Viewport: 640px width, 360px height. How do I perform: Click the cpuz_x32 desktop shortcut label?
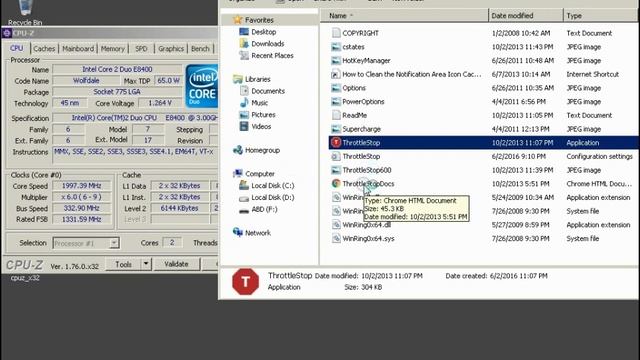point(25,278)
